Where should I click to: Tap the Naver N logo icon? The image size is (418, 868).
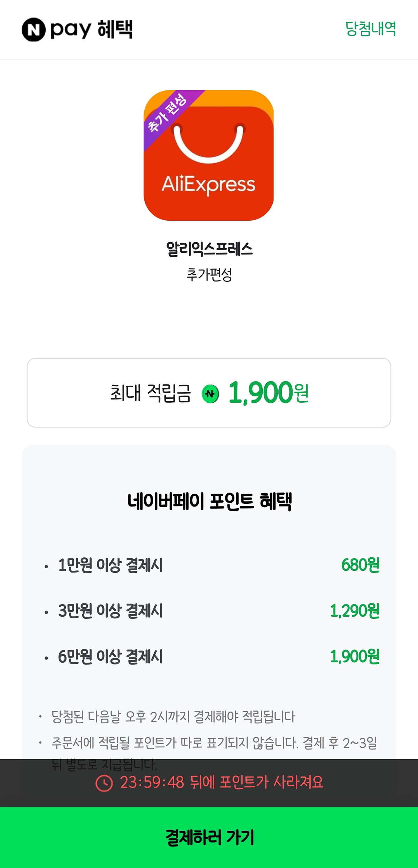pos(34,30)
